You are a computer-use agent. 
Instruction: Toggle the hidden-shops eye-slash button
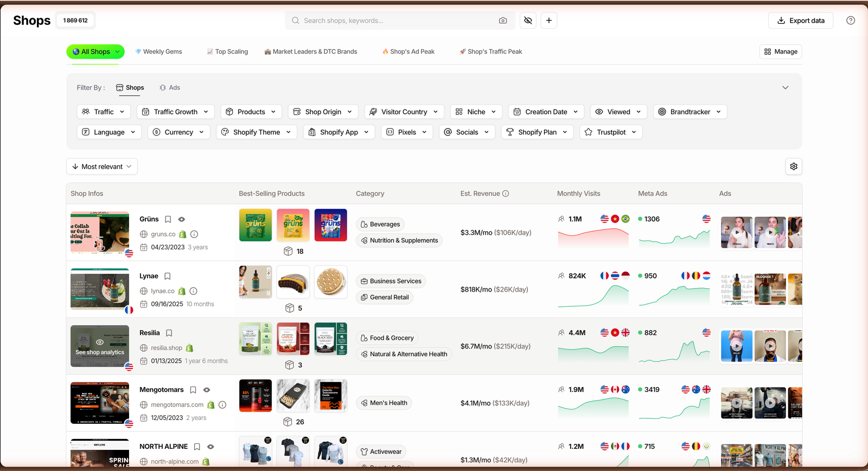(x=528, y=21)
